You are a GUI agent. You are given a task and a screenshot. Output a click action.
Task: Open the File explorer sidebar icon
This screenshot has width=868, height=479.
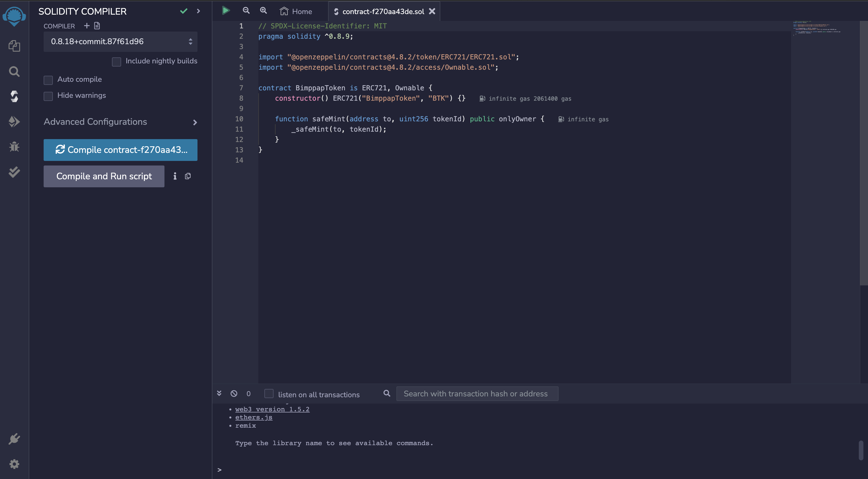pos(14,46)
